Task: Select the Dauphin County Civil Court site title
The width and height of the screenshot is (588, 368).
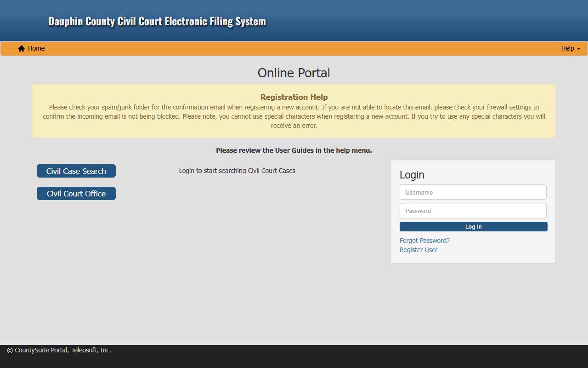Action: (x=157, y=21)
